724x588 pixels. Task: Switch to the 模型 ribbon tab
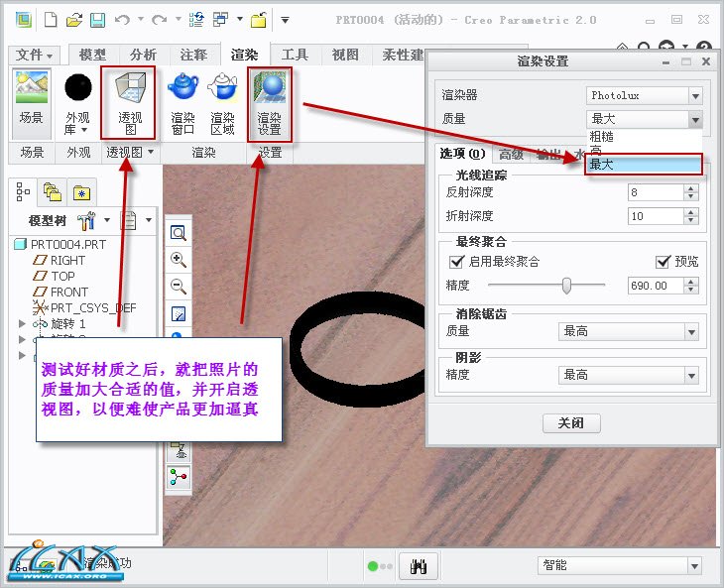click(x=93, y=55)
